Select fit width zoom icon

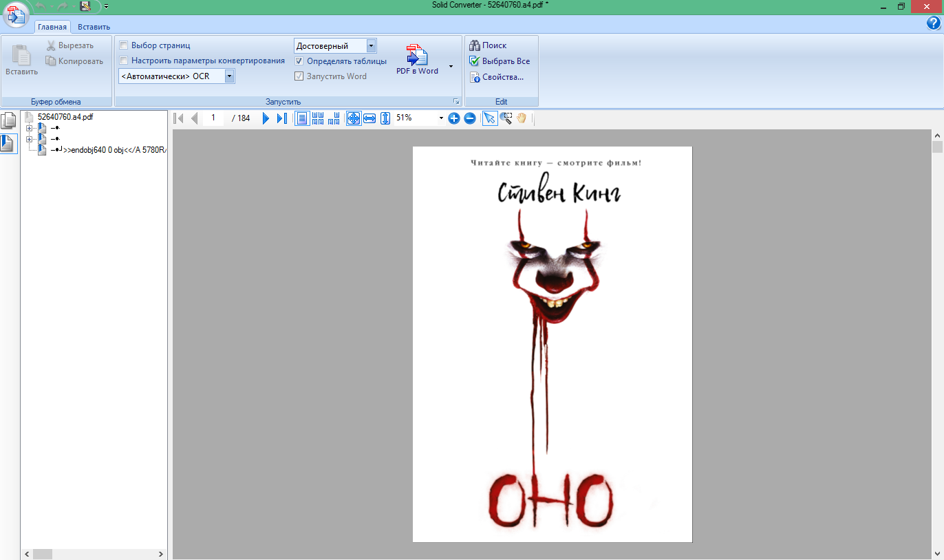coord(369,118)
